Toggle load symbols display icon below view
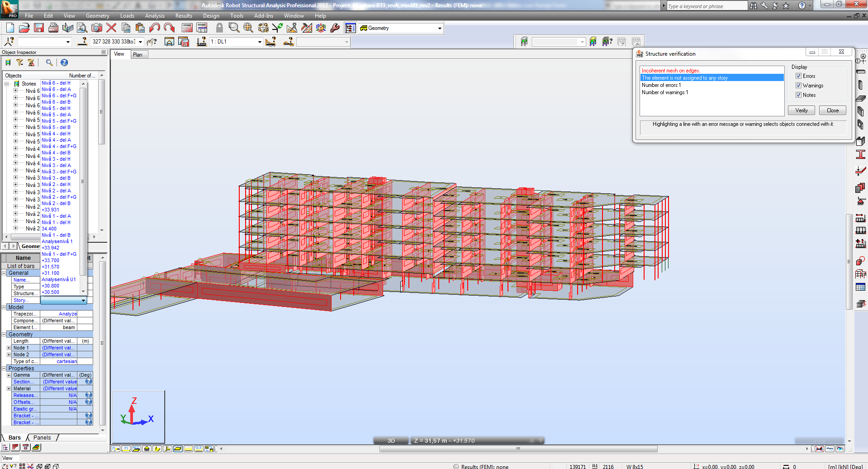868x469 pixels. point(188,449)
